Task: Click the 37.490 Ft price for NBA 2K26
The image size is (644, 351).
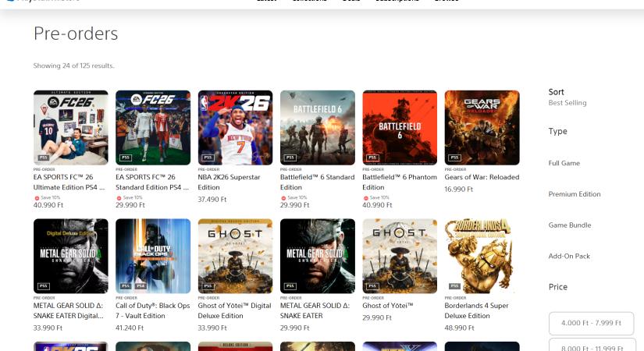Action: click(x=212, y=200)
